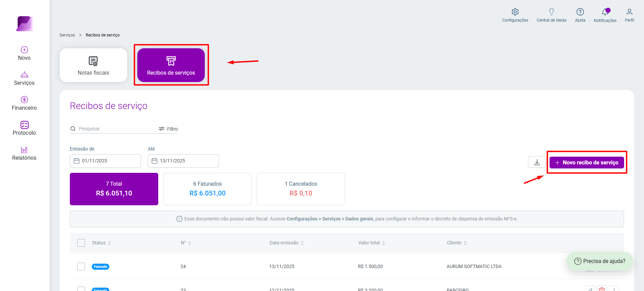Open the Emissão de date picker
The height and width of the screenshot is (291, 644).
105,161
